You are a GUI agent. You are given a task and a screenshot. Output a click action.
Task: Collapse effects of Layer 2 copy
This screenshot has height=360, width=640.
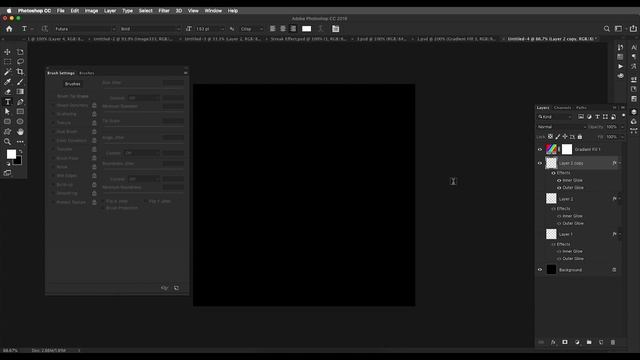tap(620, 163)
